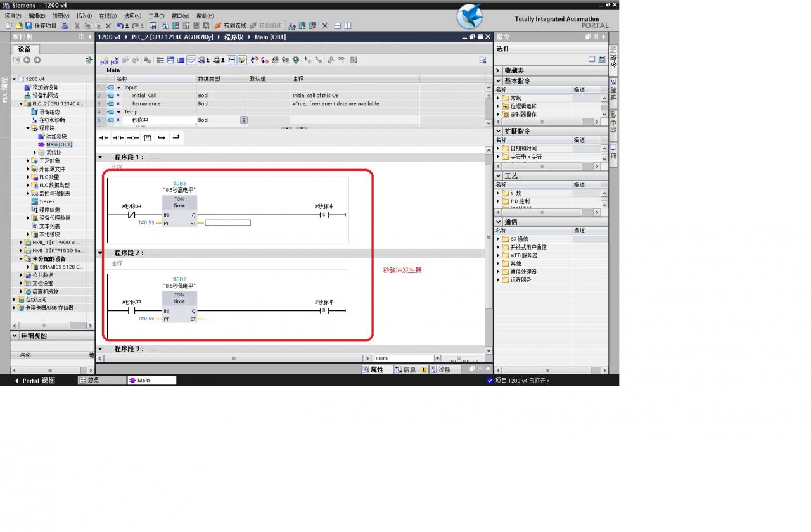Click the TON timer block "0.5秒低电平"

[179, 308]
